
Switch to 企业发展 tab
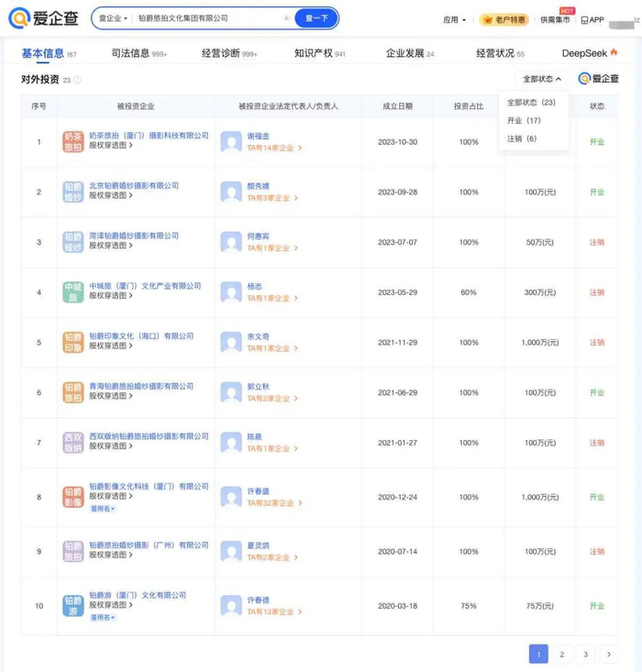point(410,53)
